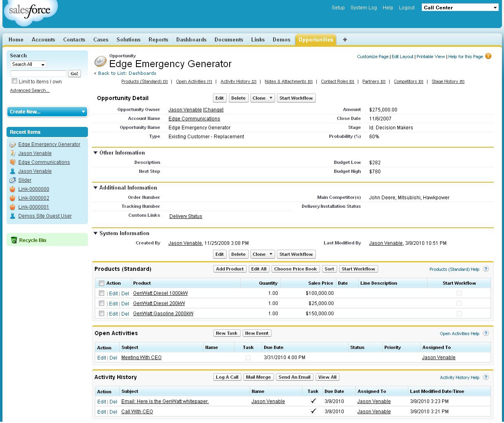Go to the Cases tab

click(101, 39)
